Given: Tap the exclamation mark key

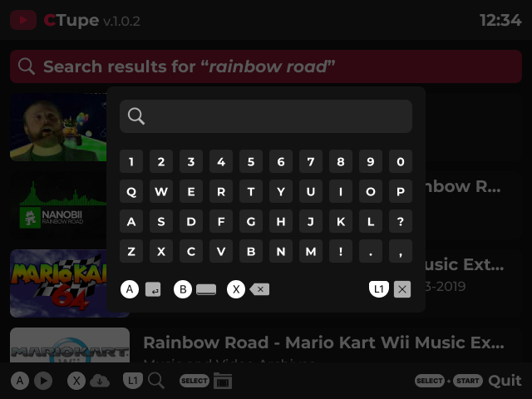Looking at the screenshot, I should pyautogui.click(x=341, y=251).
